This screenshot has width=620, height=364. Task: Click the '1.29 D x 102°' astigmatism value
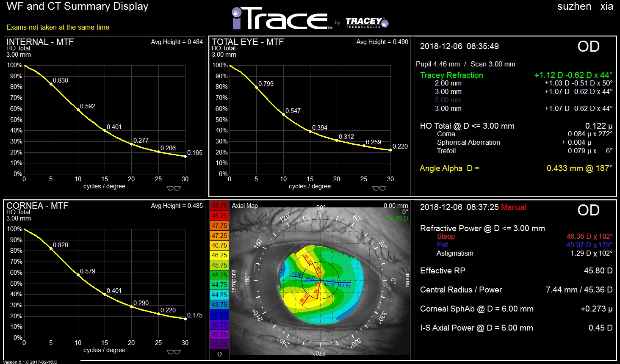click(x=592, y=254)
